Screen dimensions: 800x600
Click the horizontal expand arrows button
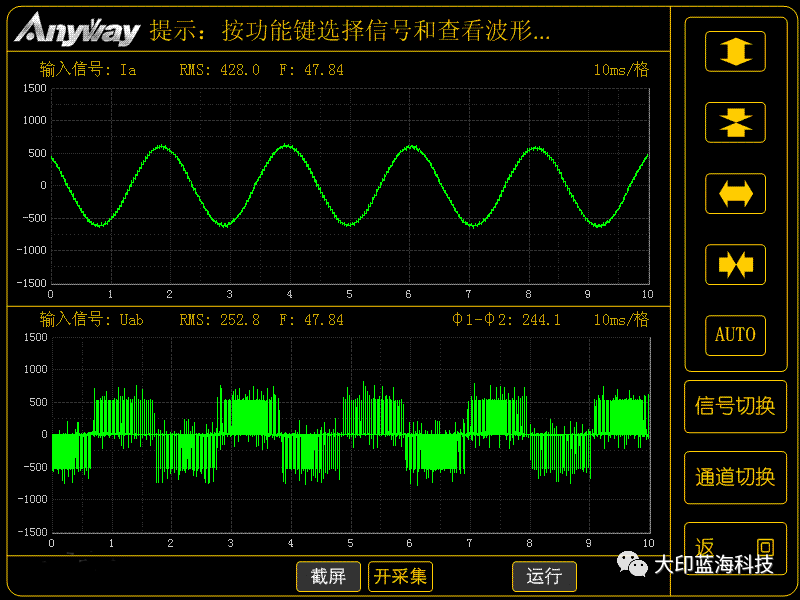pos(735,193)
